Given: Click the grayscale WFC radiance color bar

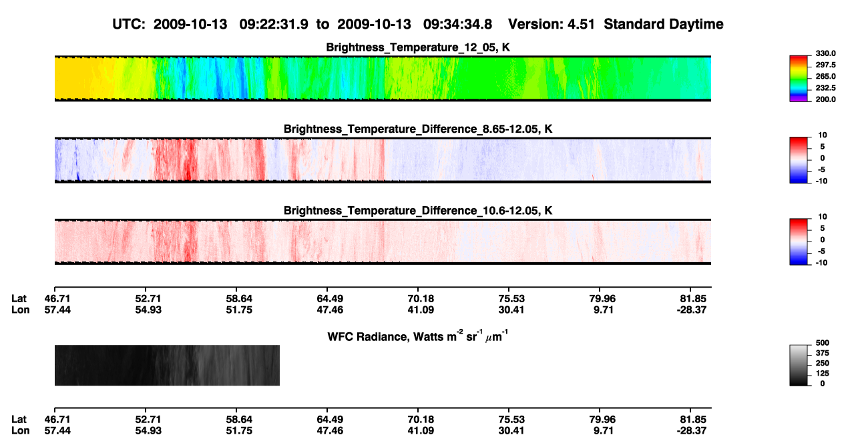Looking at the screenshot, I should (799, 365).
